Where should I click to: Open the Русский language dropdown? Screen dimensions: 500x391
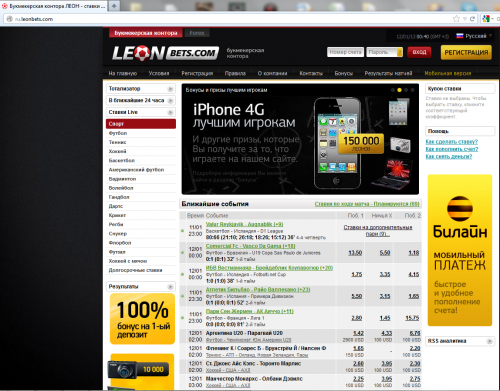tap(474, 36)
